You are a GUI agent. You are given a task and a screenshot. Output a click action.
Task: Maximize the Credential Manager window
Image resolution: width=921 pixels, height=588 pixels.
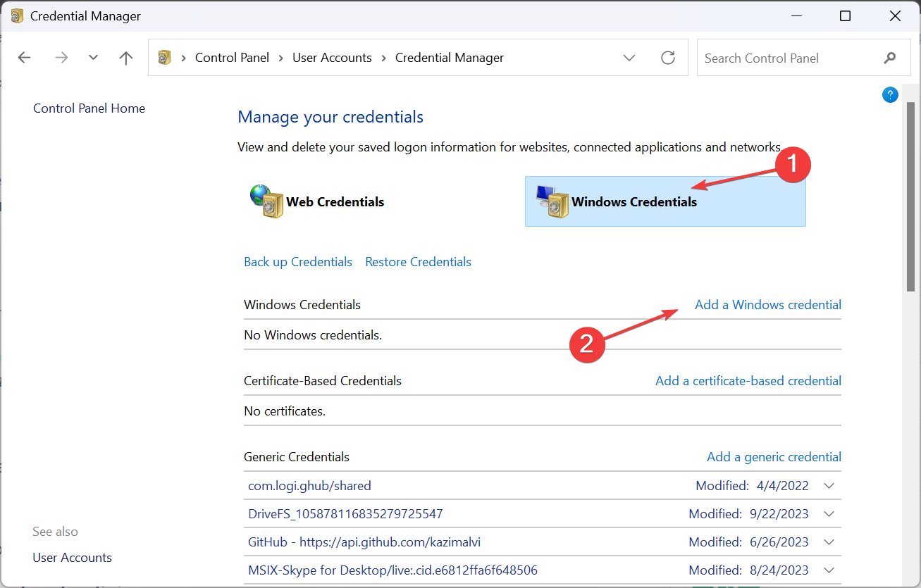pos(846,15)
